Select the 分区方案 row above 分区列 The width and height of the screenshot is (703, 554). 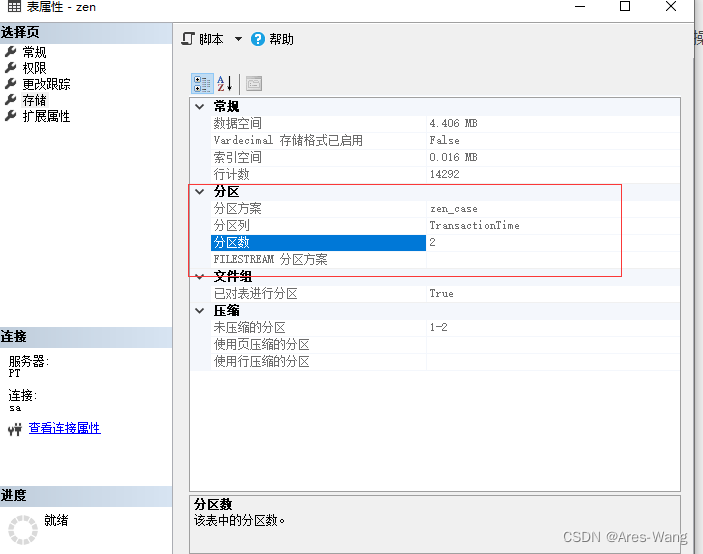[x=445, y=209]
